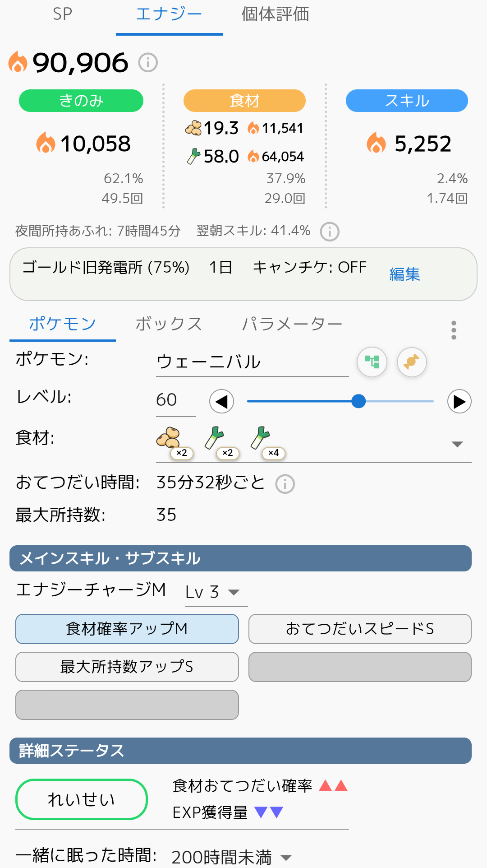
Task: Expand the 食材 ingredients dropdown arrow
Action: point(457,444)
